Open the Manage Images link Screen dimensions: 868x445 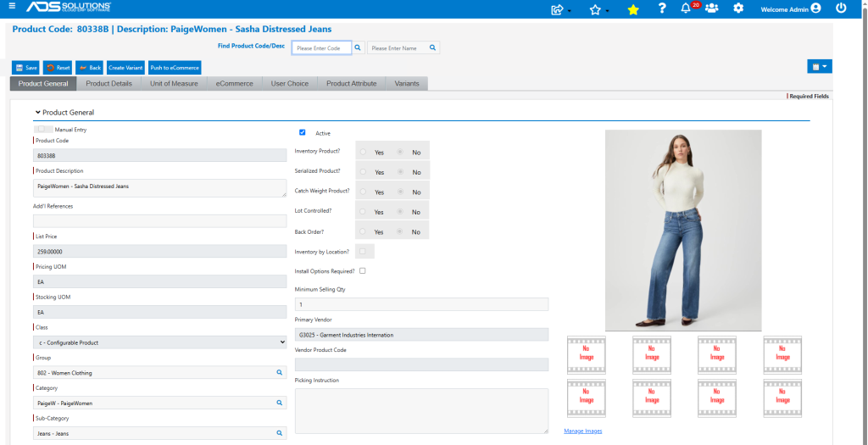pyautogui.click(x=583, y=431)
